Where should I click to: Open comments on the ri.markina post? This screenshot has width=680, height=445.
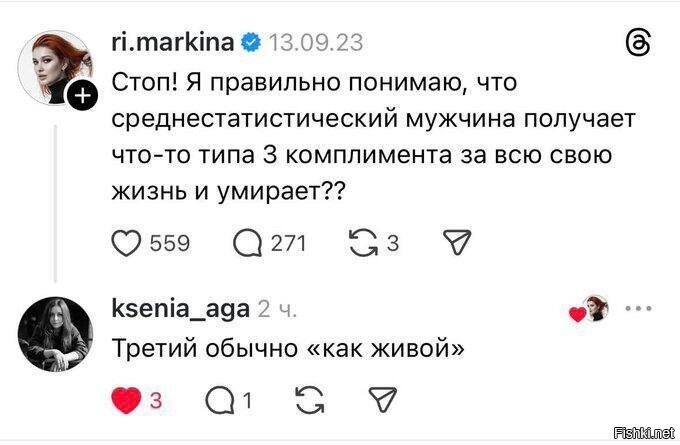(245, 243)
